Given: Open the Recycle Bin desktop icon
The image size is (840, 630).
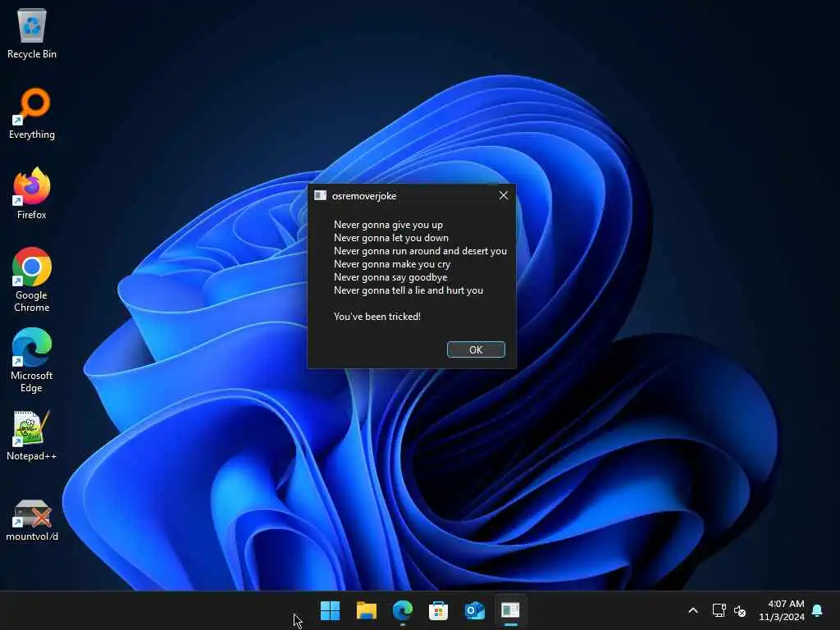Looking at the screenshot, I should coord(32,34).
